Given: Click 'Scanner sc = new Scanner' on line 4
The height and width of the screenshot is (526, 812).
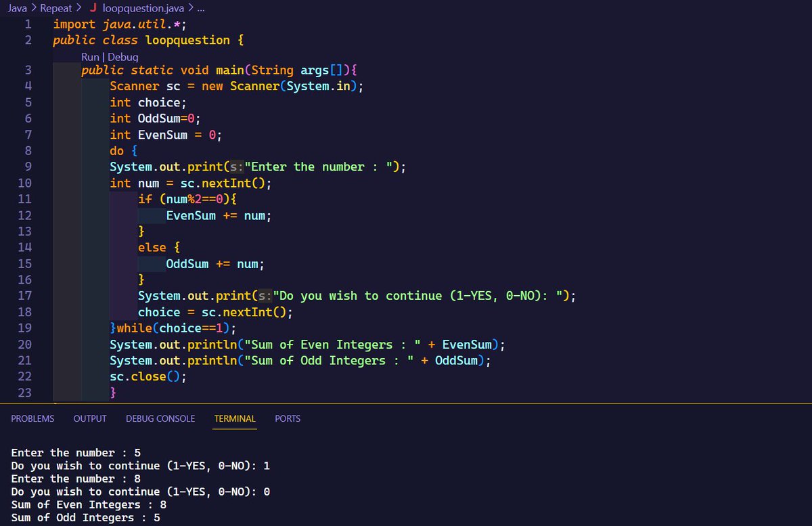Looking at the screenshot, I should point(194,86).
